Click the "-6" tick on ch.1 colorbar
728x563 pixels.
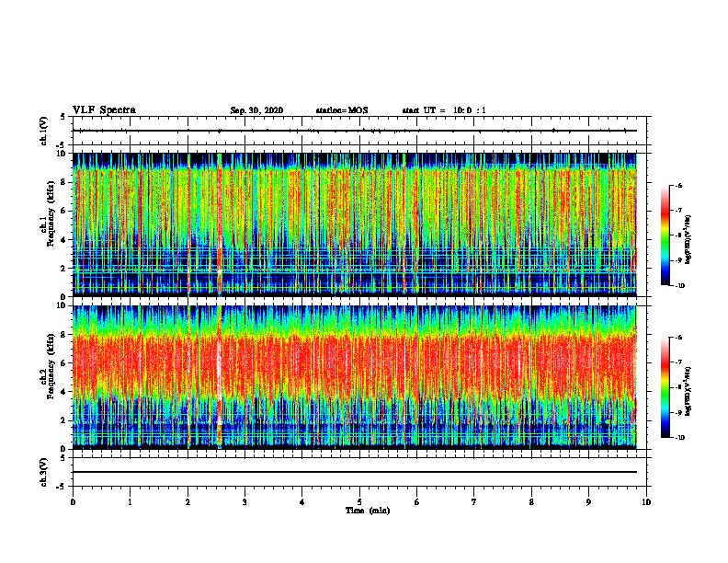click(678, 185)
